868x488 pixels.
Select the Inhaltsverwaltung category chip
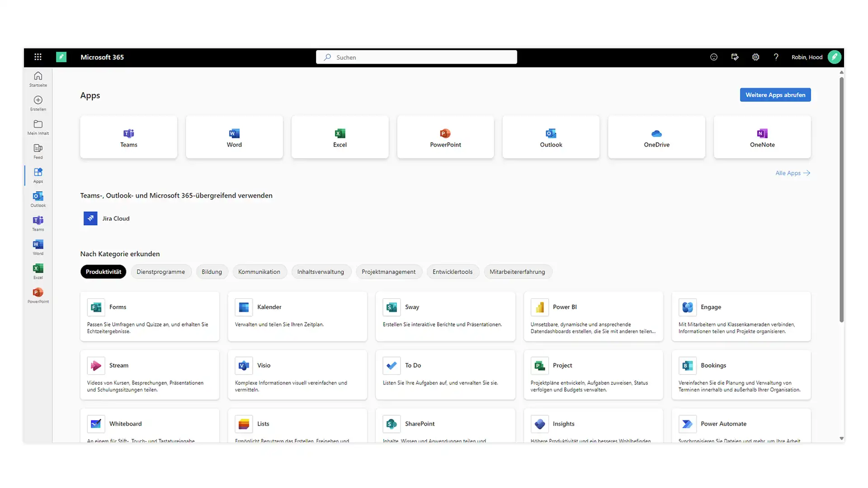tap(321, 272)
